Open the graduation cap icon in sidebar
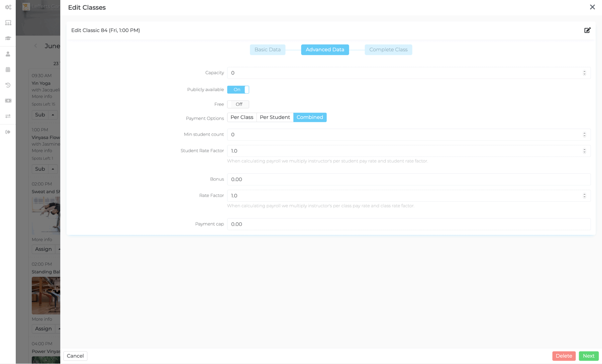Image resolution: width=602 pixels, height=364 pixels. 8,38
